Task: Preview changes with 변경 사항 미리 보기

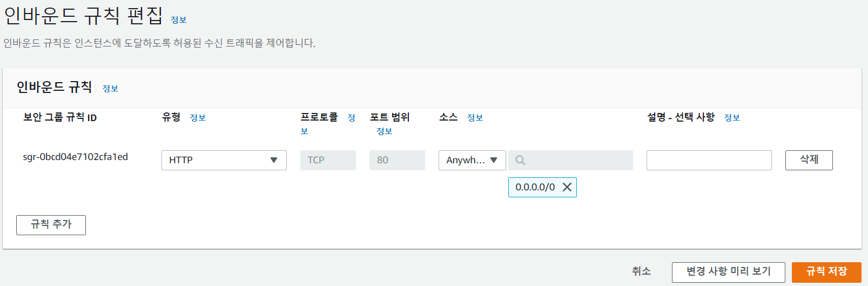Action: (728, 272)
